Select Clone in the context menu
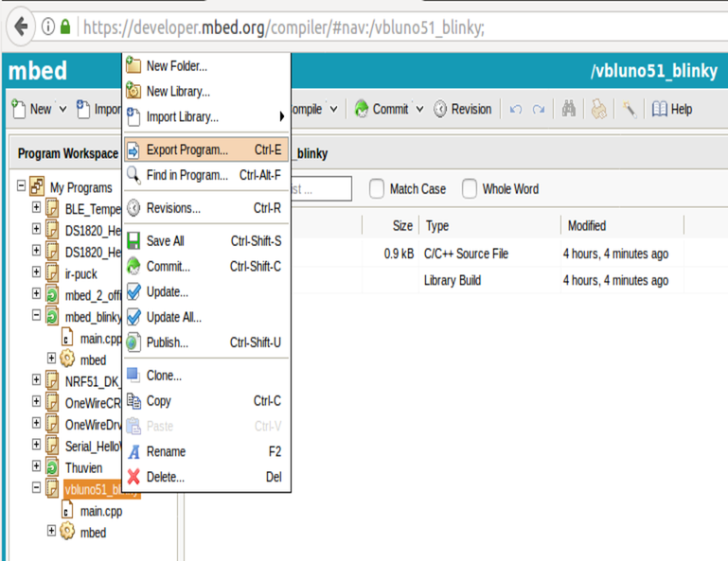The image size is (728, 561). tap(206, 376)
